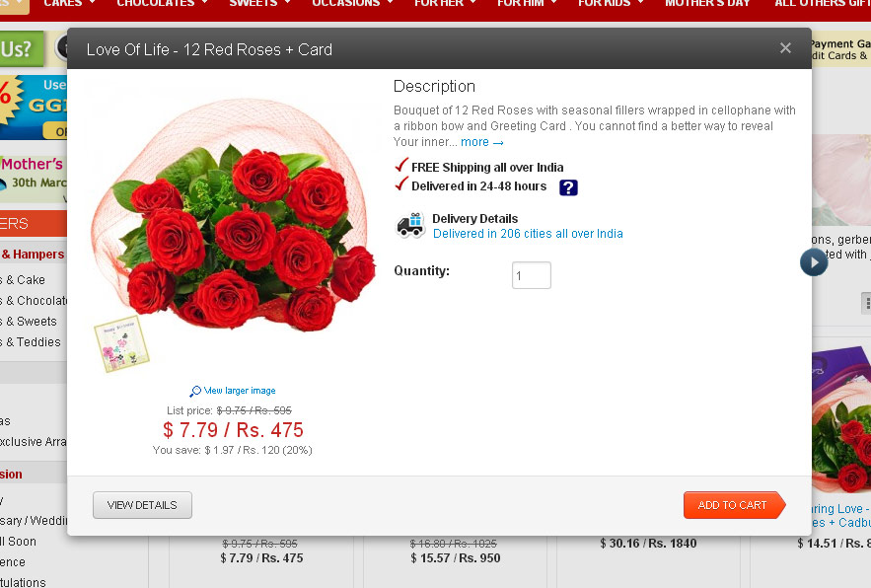This screenshot has width=871, height=588.
Task: Click the blue question mark help icon
Action: [568, 187]
